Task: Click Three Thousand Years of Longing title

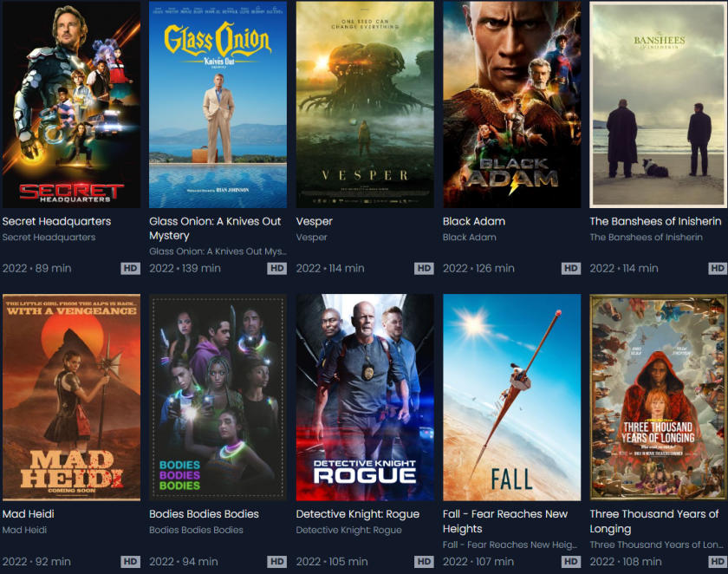Action: pos(654,521)
